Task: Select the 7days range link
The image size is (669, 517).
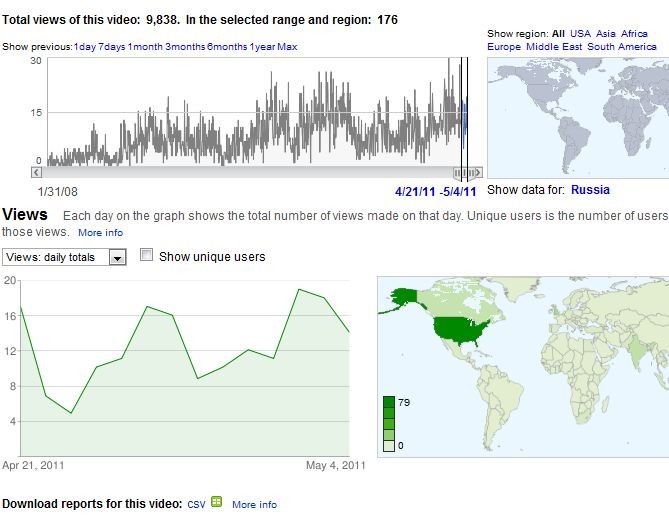Action: 112,47
